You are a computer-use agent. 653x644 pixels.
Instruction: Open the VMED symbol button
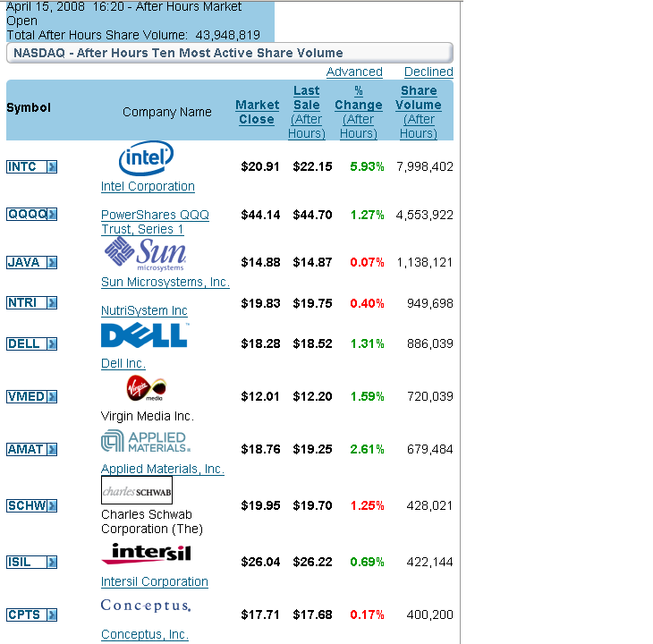(31, 397)
